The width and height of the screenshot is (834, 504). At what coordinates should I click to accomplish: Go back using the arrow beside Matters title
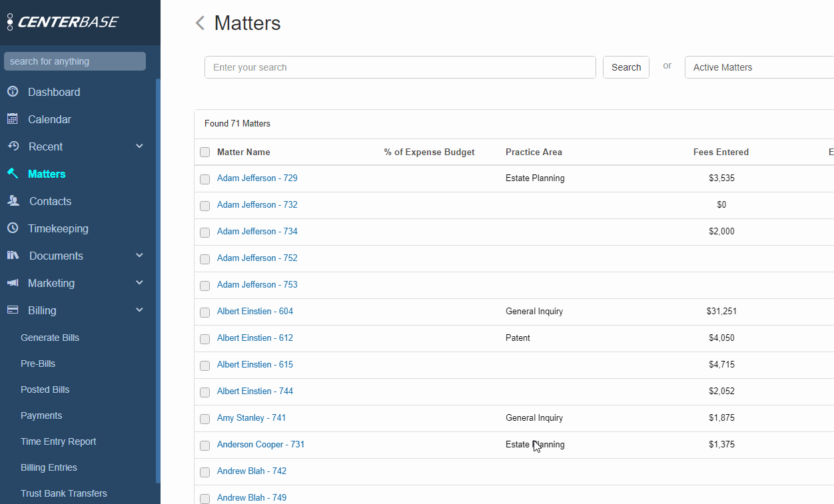[200, 23]
